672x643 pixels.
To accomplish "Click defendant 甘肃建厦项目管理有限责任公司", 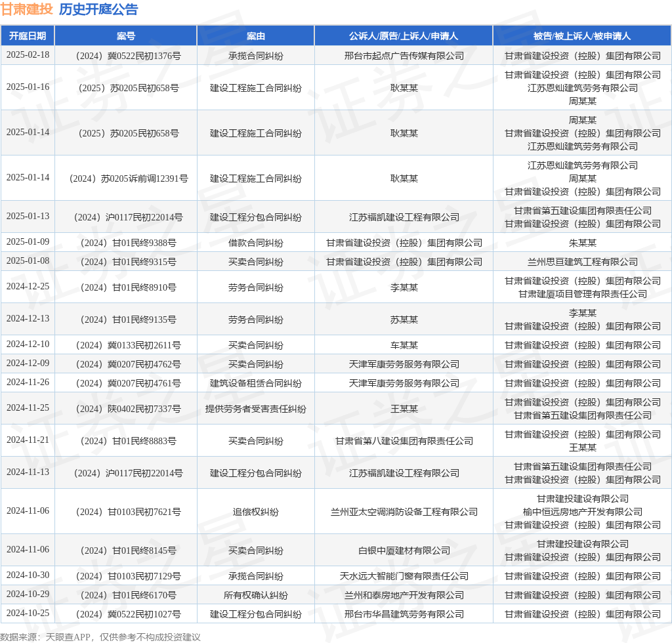I will click(583, 295).
